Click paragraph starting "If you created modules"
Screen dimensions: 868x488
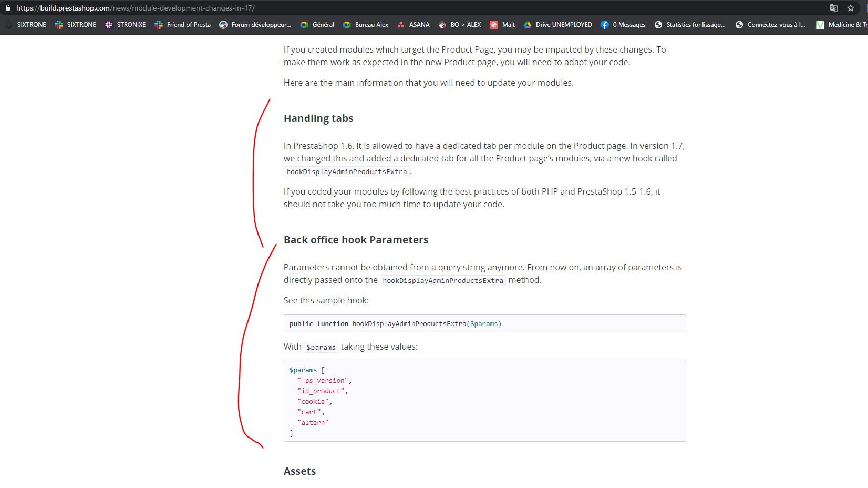click(475, 56)
